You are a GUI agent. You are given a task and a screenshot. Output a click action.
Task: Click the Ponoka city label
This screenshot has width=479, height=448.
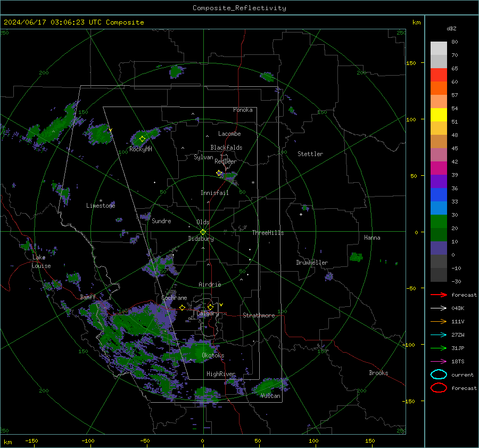point(243,110)
